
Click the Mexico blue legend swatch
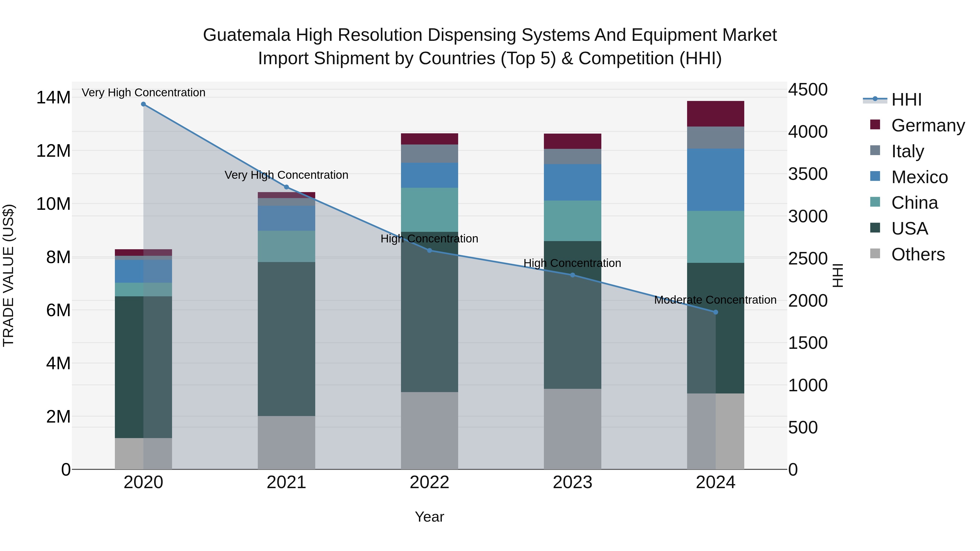point(875,176)
